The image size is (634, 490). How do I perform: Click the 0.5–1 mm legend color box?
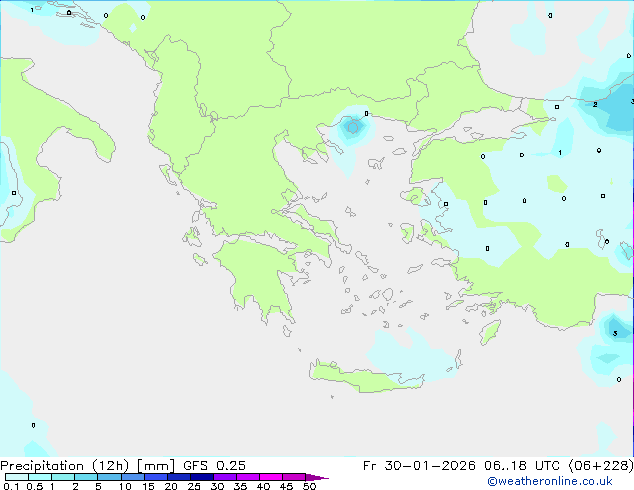pos(40,477)
